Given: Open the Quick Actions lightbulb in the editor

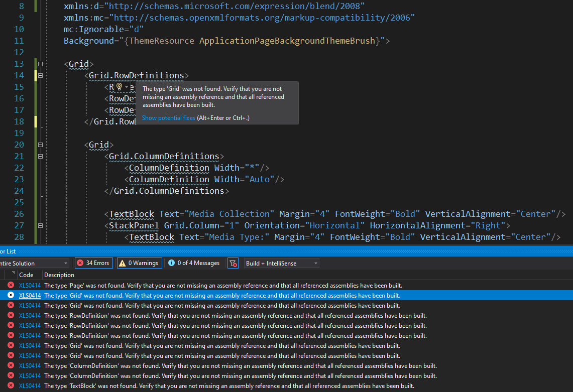Looking at the screenshot, I should [x=120, y=87].
